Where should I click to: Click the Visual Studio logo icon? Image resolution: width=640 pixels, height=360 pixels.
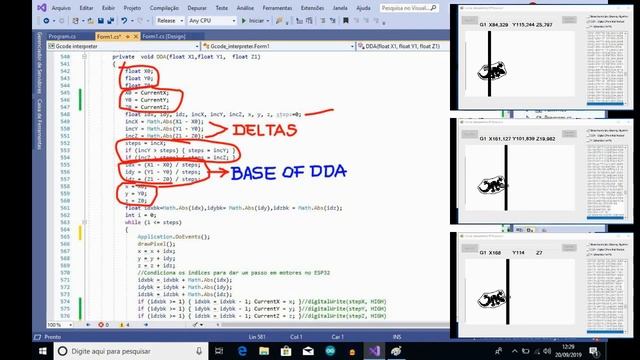[x=42, y=8]
